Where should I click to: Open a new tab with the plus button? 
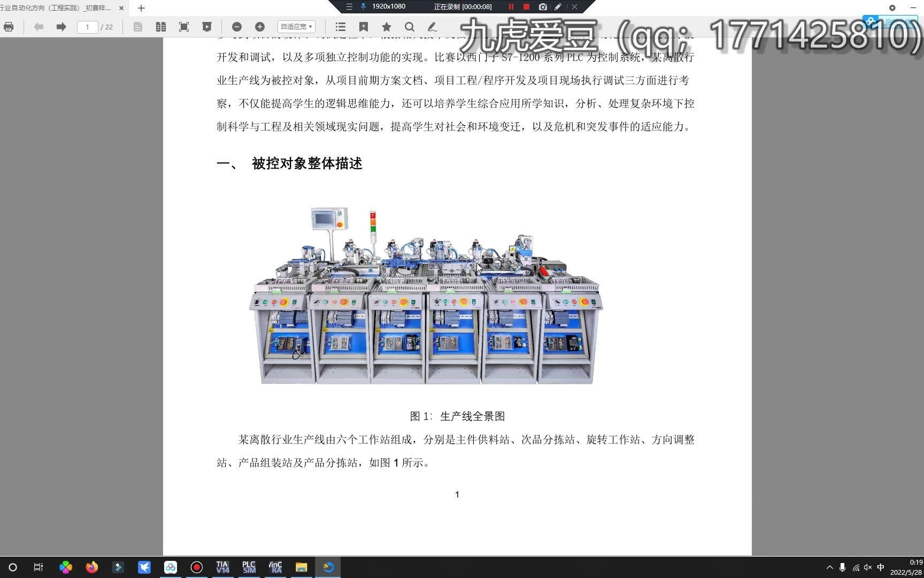(x=141, y=8)
